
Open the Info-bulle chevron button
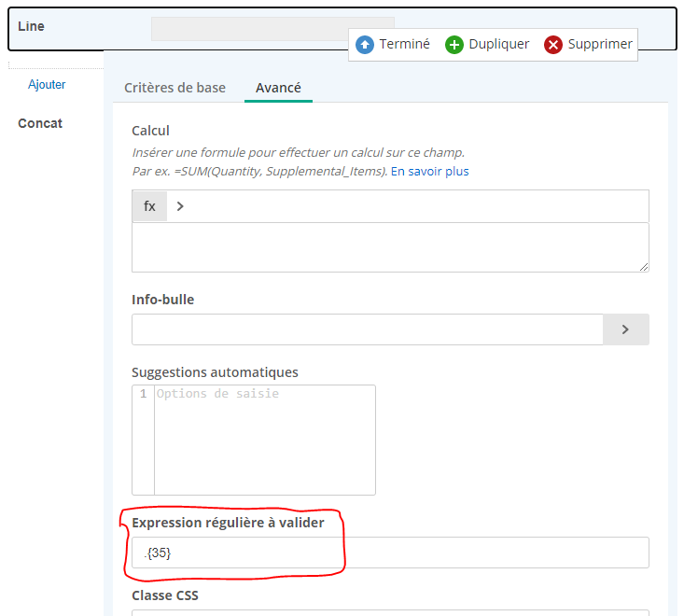click(x=625, y=329)
